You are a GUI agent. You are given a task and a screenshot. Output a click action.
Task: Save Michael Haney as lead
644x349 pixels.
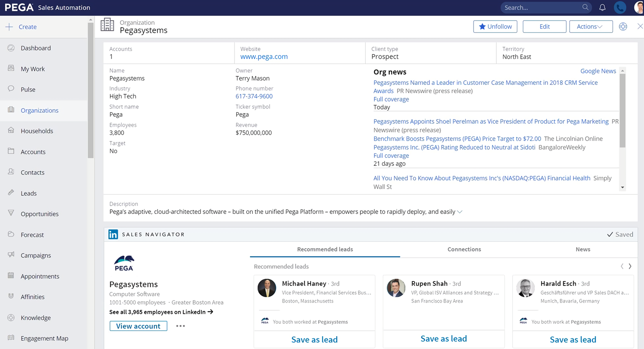click(314, 340)
